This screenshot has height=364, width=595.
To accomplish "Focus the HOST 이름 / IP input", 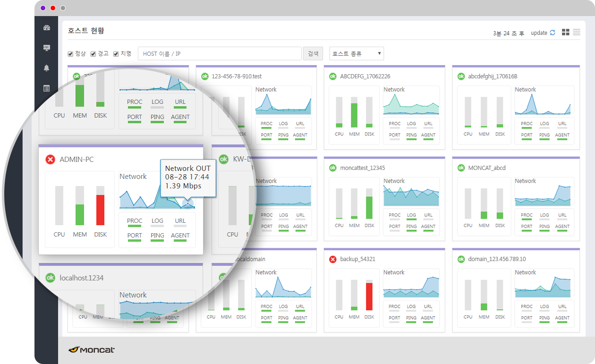I will pos(220,54).
